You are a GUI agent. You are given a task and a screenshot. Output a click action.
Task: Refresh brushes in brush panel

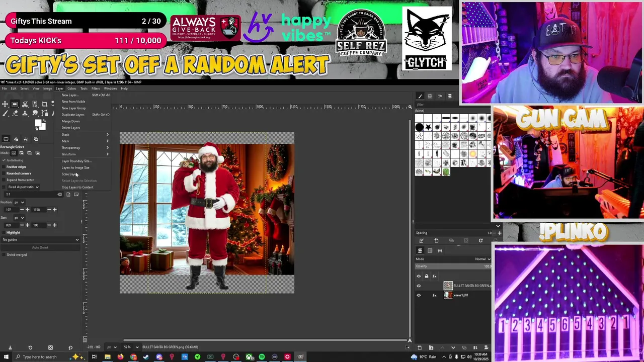480,240
